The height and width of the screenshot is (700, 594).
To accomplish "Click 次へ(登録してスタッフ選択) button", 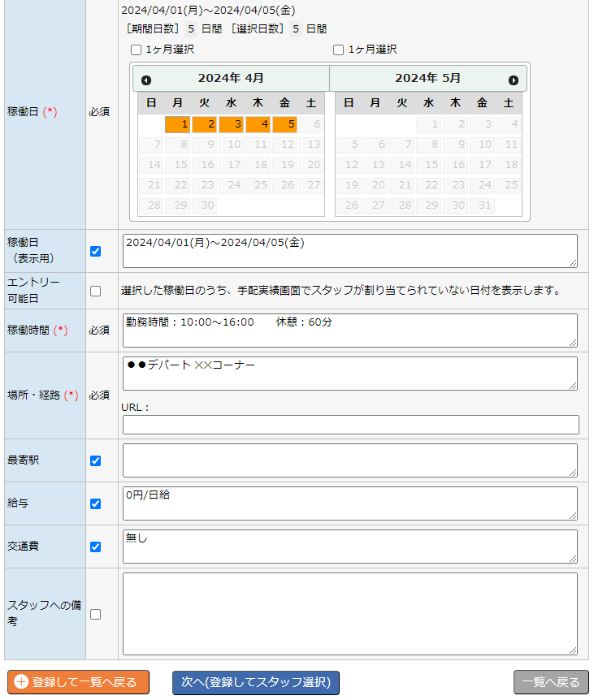I will (256, 682).
